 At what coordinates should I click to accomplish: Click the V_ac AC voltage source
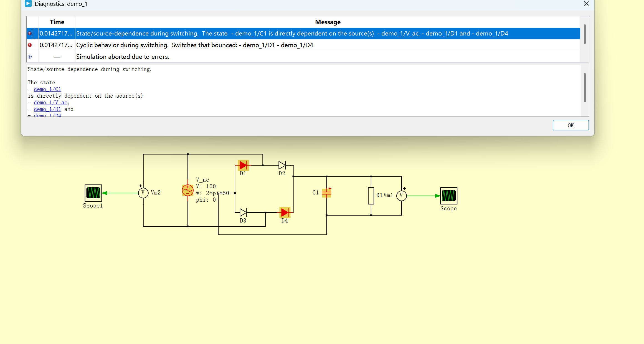coord(188,190)
